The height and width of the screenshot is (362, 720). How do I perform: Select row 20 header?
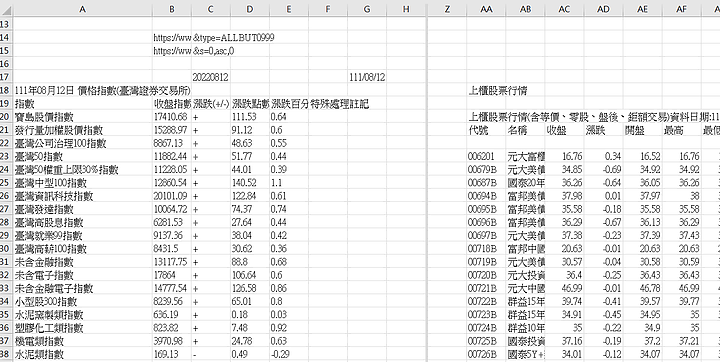[6, 117]
